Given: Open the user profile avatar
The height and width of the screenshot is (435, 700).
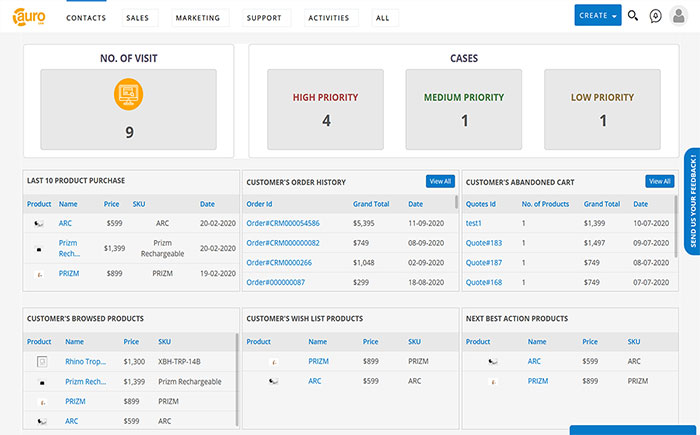Looking at the screenshot, I should click(x=679, y=16).
